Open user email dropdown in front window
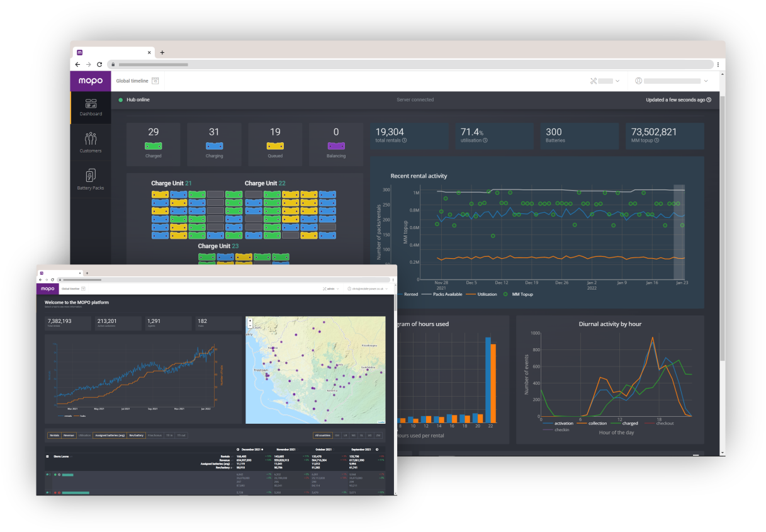This screenshot has width=766, height=532. tap(368, 288)
